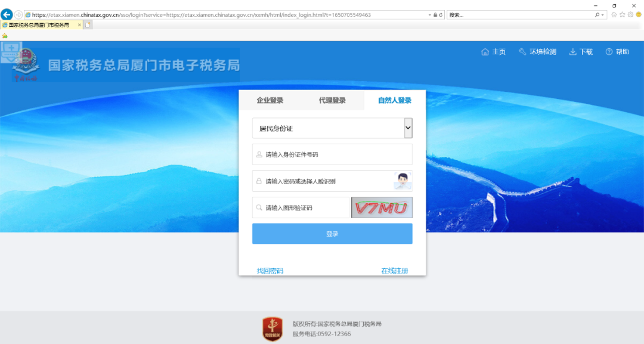644x344 pixels.
Task: Click the 登录 login button
Action: [x=332, y=234]
